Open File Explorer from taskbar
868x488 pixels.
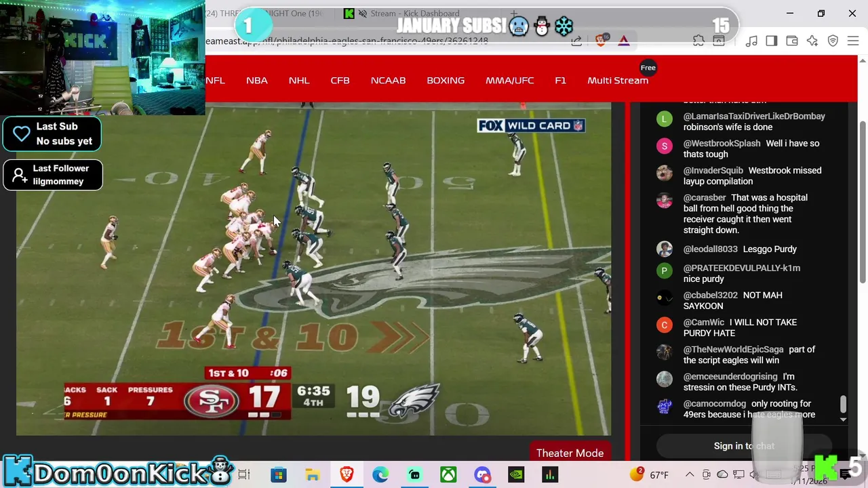click(x=313, y=474)
